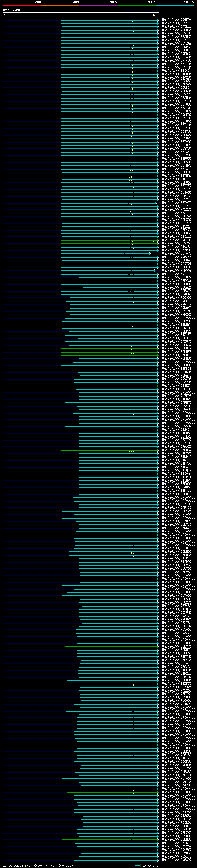Select hit label UniRef100_C5WPC3
197x868 pixels.
(x=177, y=47)
